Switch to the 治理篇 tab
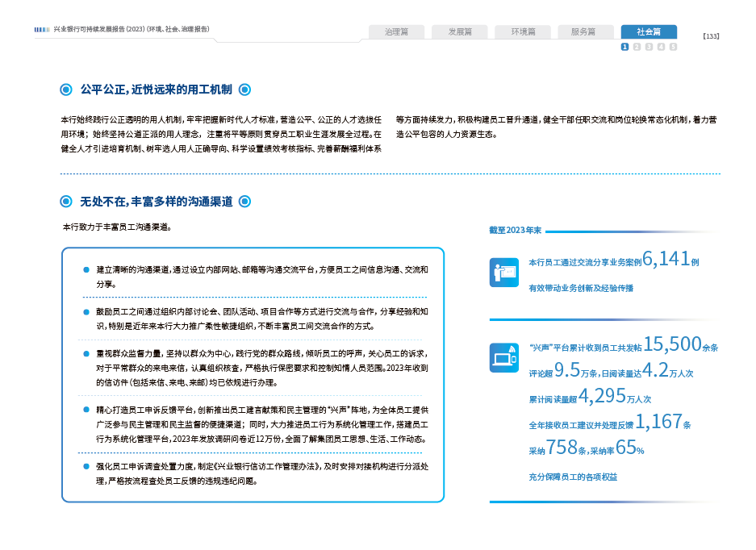Image resolution: width=756 pixels, height=550 pixels. (x=396, y=32)
